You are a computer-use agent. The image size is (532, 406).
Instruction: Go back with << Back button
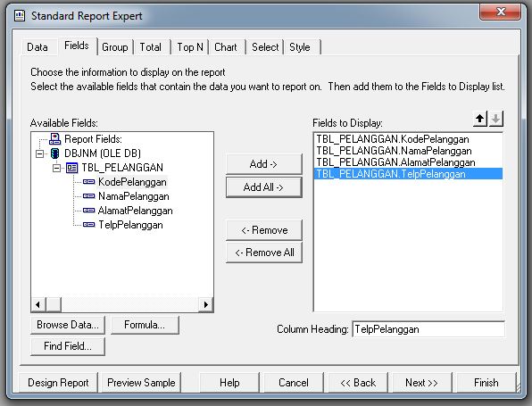pos(358,383)
